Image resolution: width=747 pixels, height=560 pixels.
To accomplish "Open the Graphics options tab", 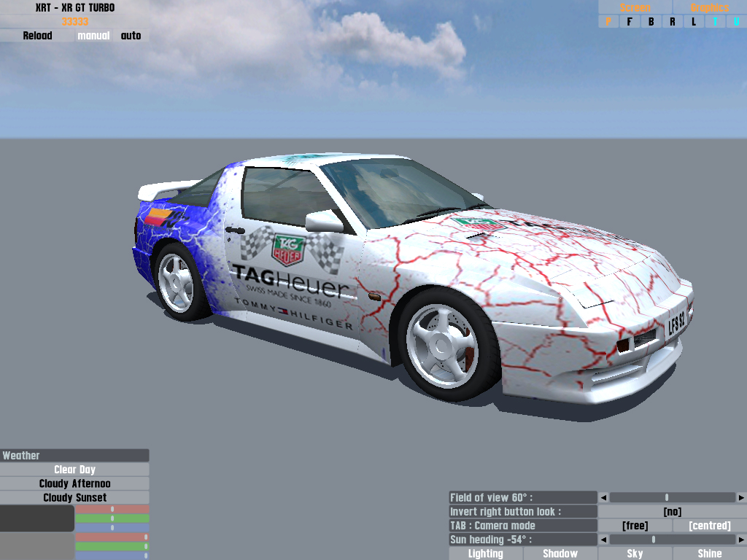I will click(710, 7).
